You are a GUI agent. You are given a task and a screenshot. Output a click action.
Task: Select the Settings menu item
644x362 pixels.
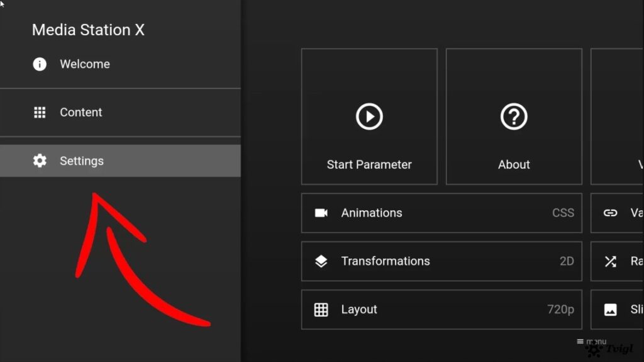[82, 161]
